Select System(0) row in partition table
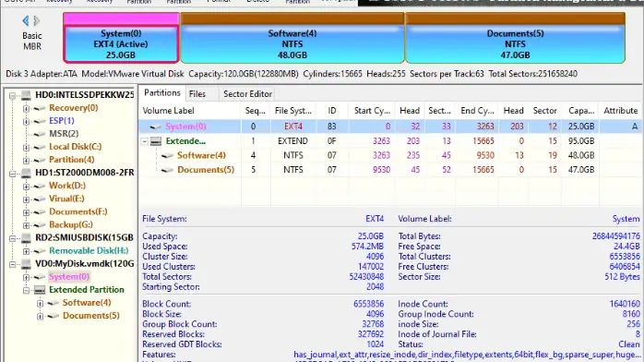The image size is (644, 362). [390, 127]
